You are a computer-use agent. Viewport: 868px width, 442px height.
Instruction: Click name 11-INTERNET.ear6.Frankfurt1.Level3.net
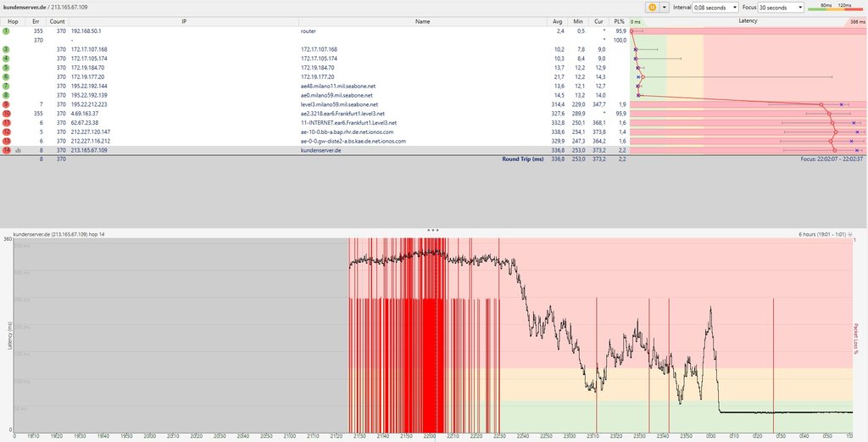point(348,123)
